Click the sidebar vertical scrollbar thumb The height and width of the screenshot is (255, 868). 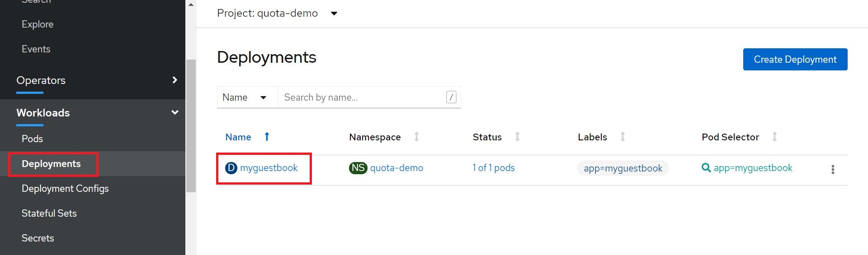coord(191,126)
